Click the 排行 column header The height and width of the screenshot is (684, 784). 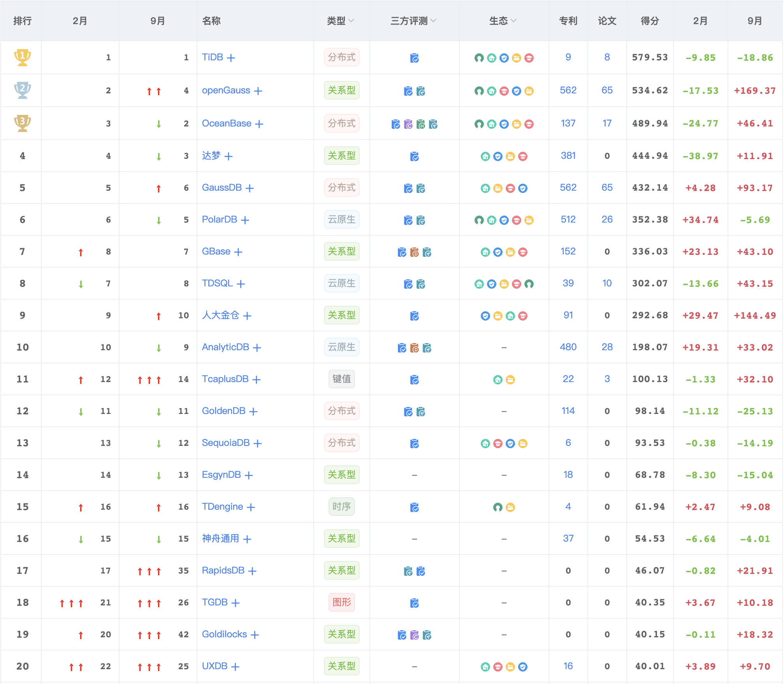pyautogui.click(x=23, y=21)
